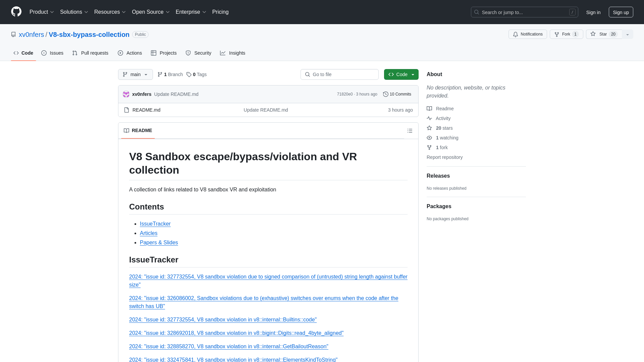Open the Actions tab
644x362 pixels.
pos(130,53)
